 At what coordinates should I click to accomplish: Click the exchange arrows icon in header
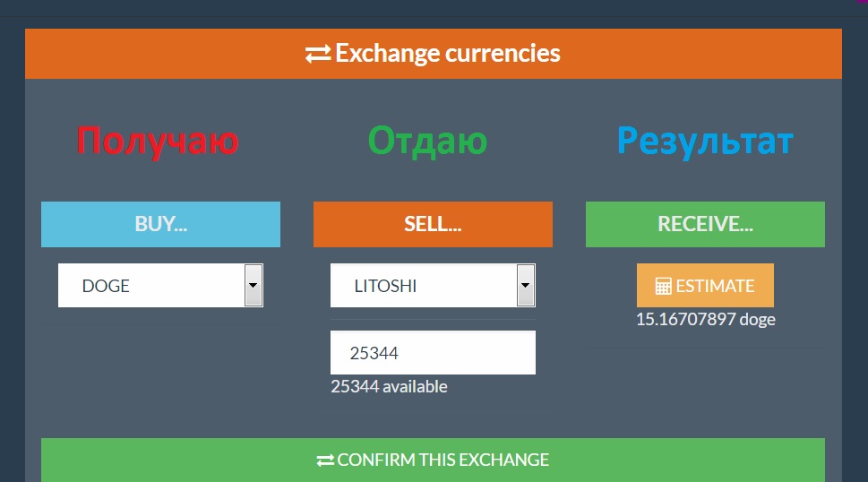pyautogui.click(x=318, y=54)
